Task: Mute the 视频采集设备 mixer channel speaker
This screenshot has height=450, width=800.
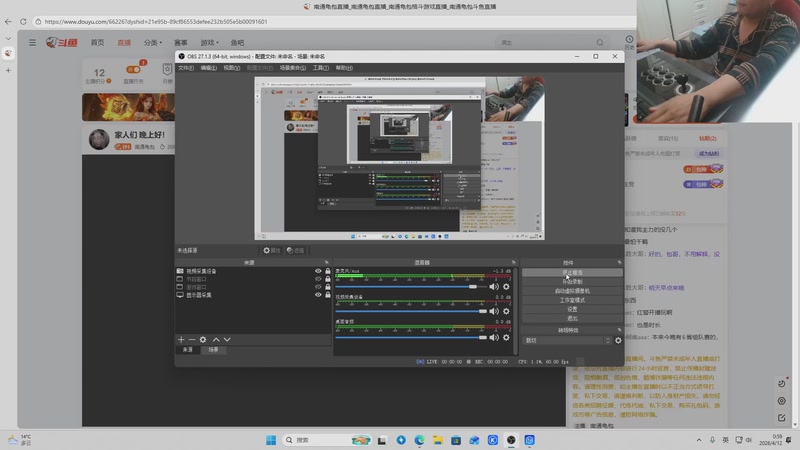Action: pyautogui.click(x=494, y=311)
